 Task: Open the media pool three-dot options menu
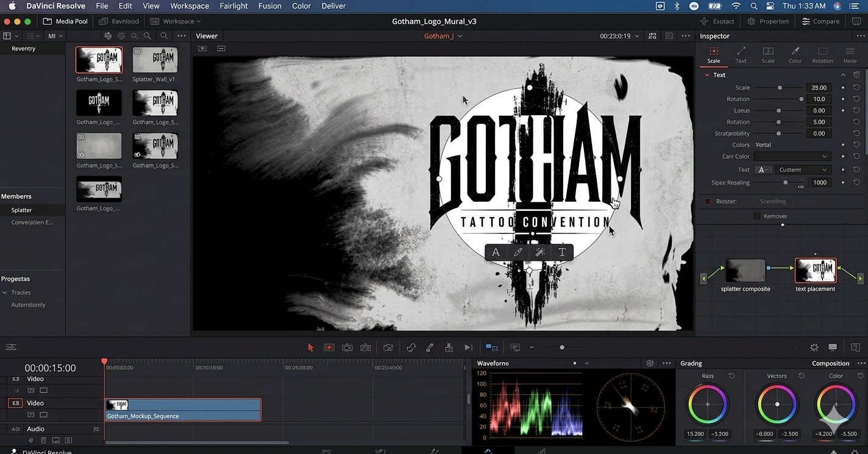pos(181,36)
